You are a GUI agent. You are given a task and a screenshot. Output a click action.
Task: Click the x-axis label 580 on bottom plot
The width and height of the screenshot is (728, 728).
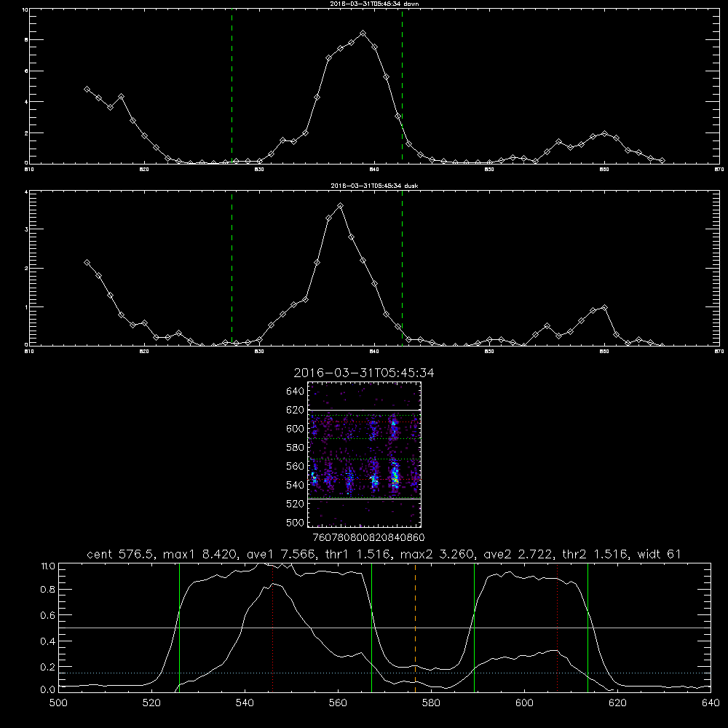coord(431,703)
